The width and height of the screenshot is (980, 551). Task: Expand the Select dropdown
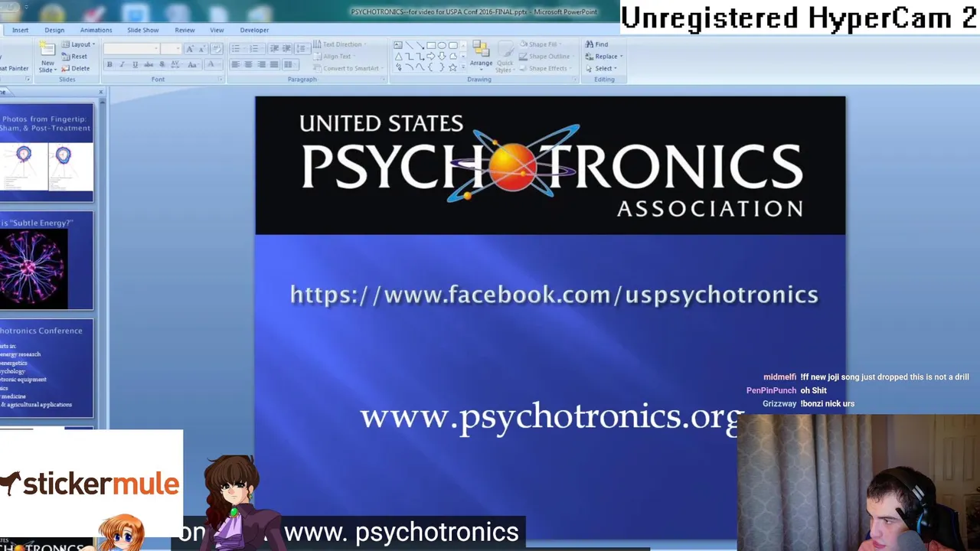click(601, 68)
